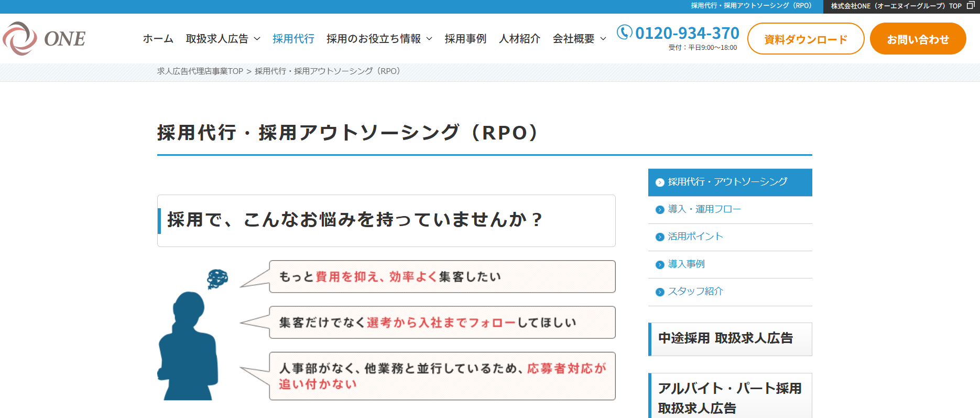Expand the 取扱求人広告 dropdown chevron
980x418 pixels.
257,39
